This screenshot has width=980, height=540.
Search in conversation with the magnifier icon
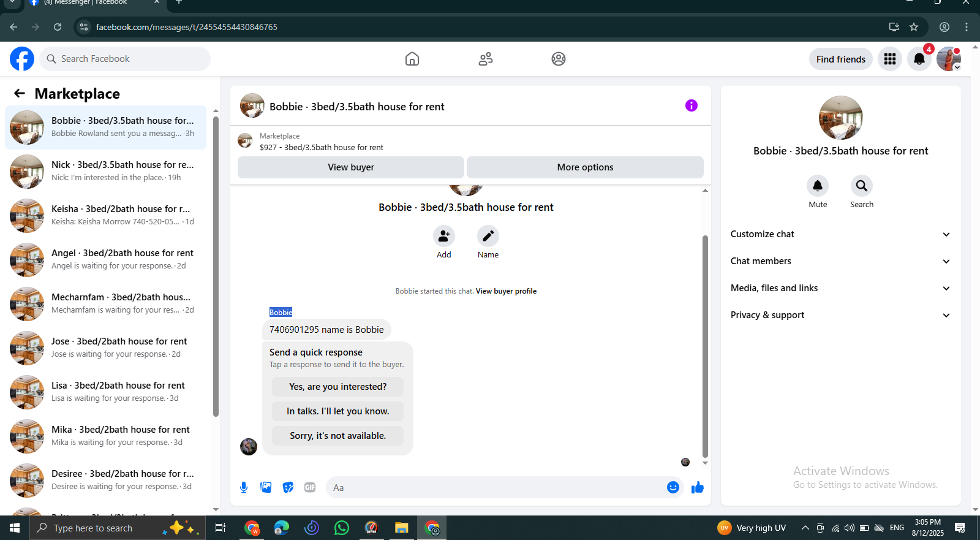pos(862,186)
